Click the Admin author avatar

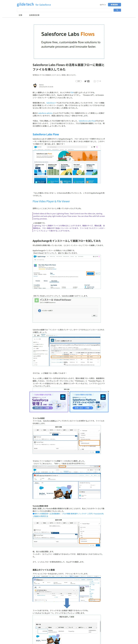(x=35, y=86)
